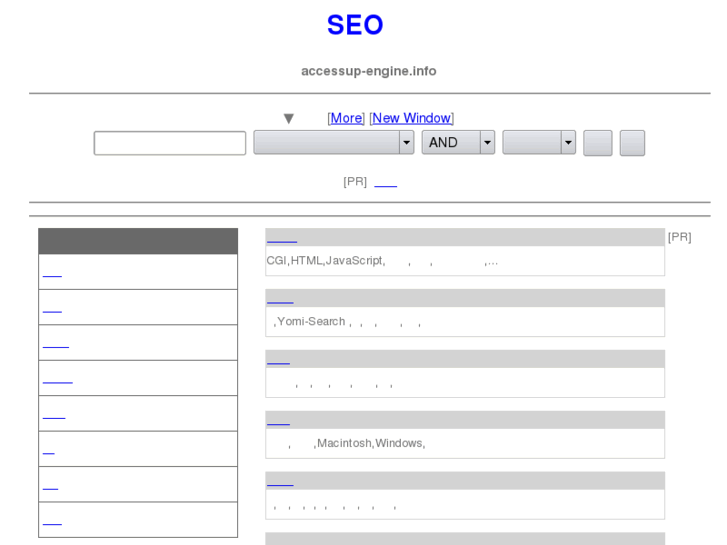The image size is (727, 545).
Task: Click accessup-engine.info text
Action: (369, 71)
